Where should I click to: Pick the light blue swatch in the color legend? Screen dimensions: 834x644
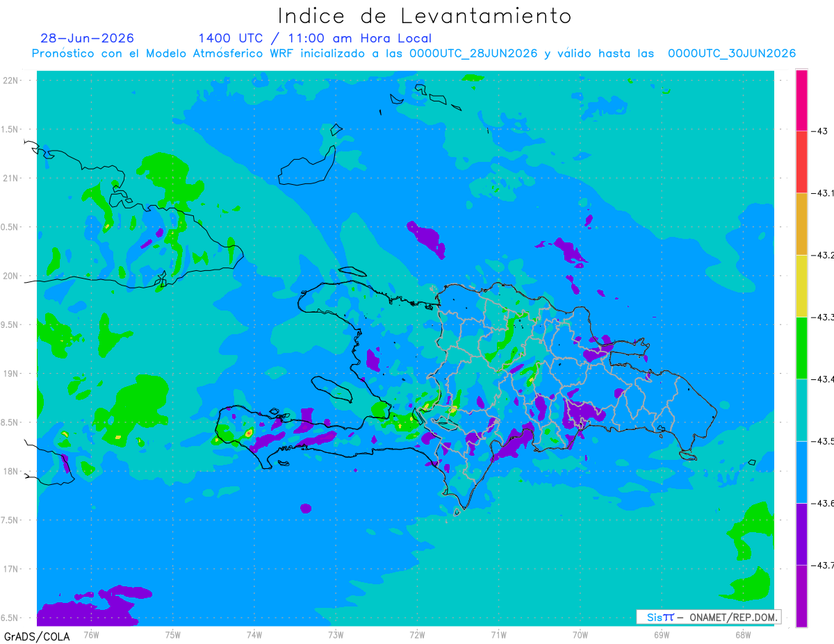pyautogui.click(x=801, y=472)
